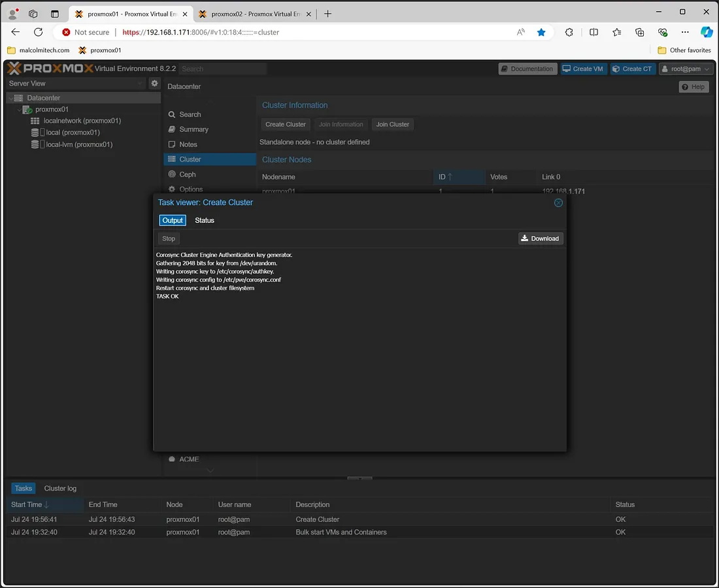Viewport: 719px width, 588px height.
Task: Open the Datacenter Options settings
Action: 190,189
